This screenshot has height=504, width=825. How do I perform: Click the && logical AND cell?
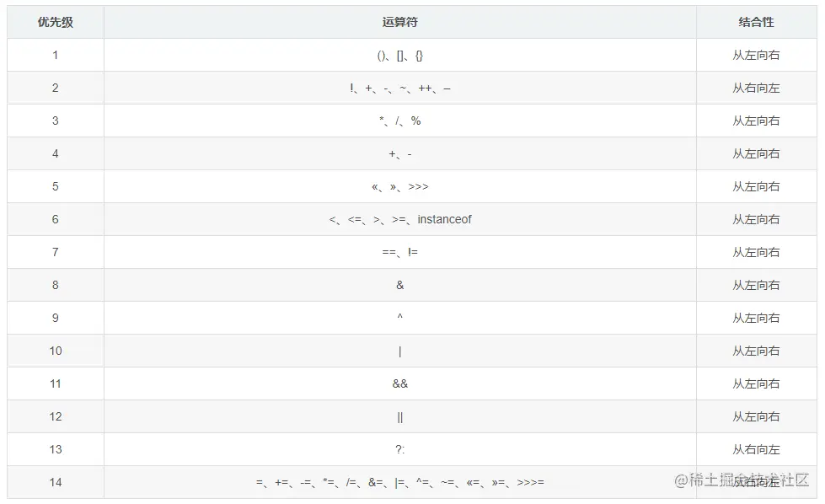[399, 383]
